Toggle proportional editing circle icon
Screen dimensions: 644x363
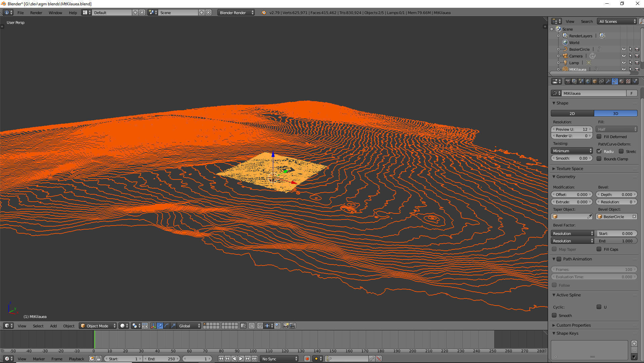[x=252, y=326]
